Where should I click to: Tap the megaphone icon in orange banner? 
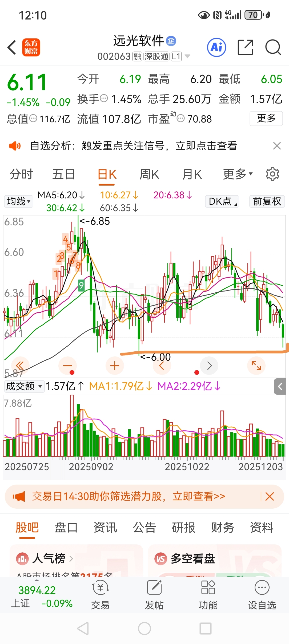click(x=19, y=496)
